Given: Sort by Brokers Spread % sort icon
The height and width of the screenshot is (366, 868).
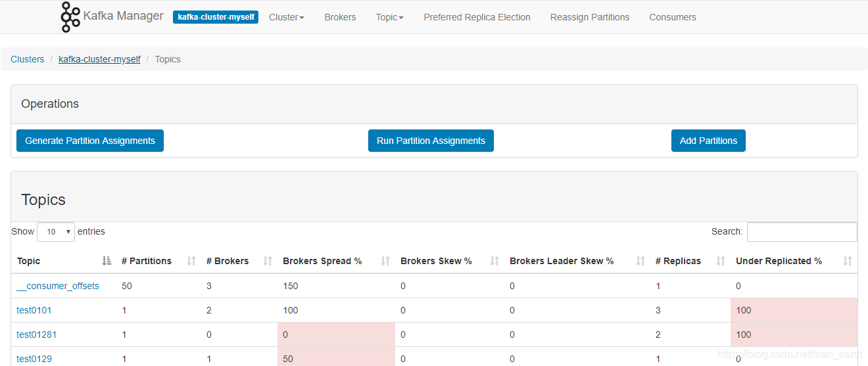Looking at the screenshot, I should click(x=386, y=261).
